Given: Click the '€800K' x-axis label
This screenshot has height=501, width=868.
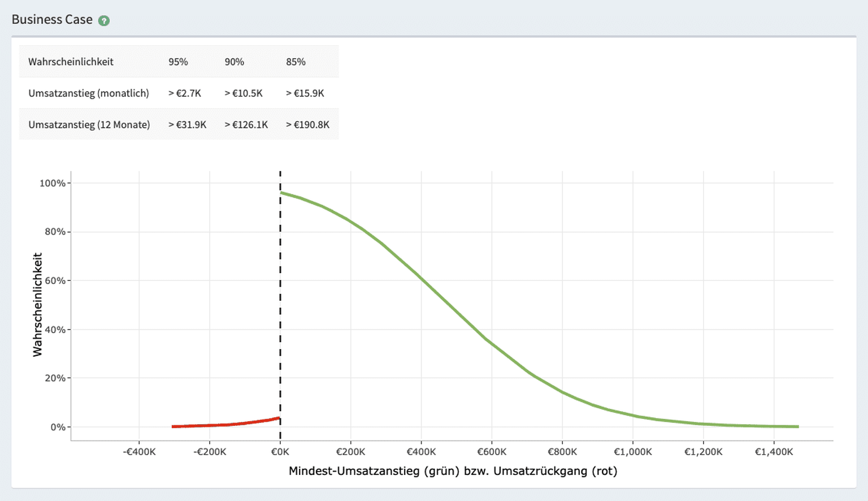Looking at the screenshot, I should (562, 452).
